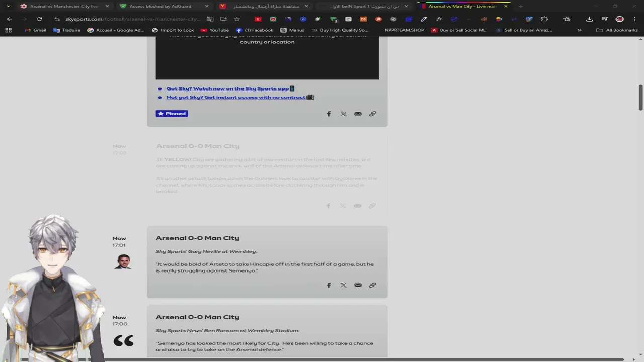The height and width of the screenshot is (362, 644).
Task: Share Gary Neville post on Facebook
Action: (329, 285)
